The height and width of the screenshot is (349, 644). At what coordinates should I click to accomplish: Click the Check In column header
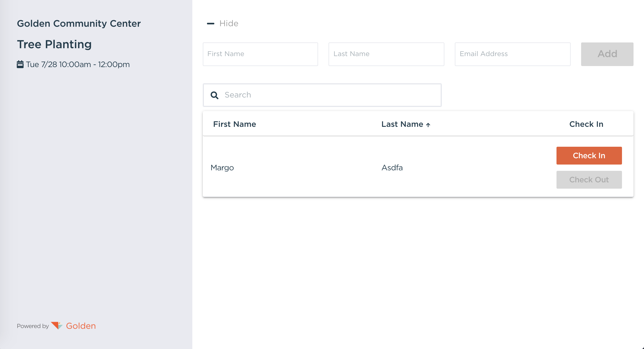[x=586, y=124]
